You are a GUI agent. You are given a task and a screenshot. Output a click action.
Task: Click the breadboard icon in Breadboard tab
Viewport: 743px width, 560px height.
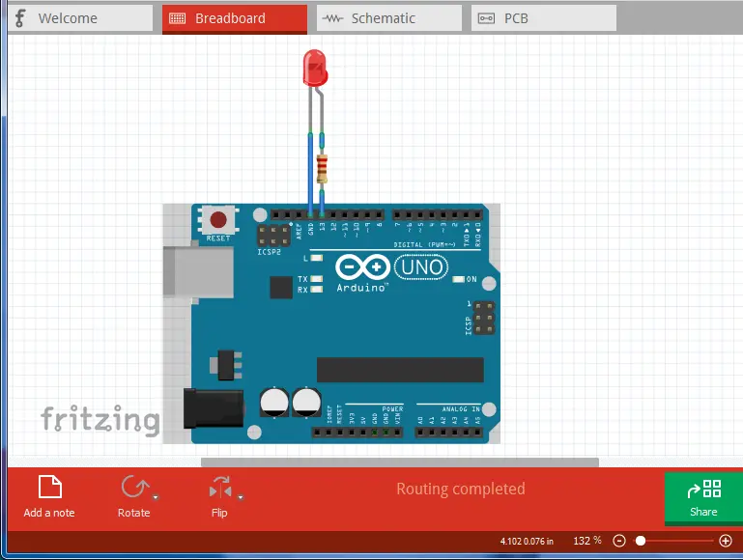[x=177, y=18]
